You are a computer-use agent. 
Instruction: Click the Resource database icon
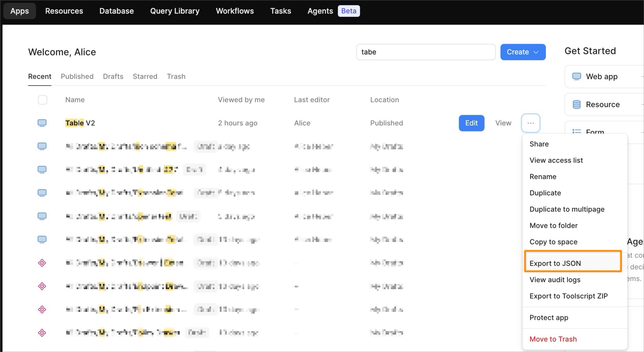[x=576, y=104]
